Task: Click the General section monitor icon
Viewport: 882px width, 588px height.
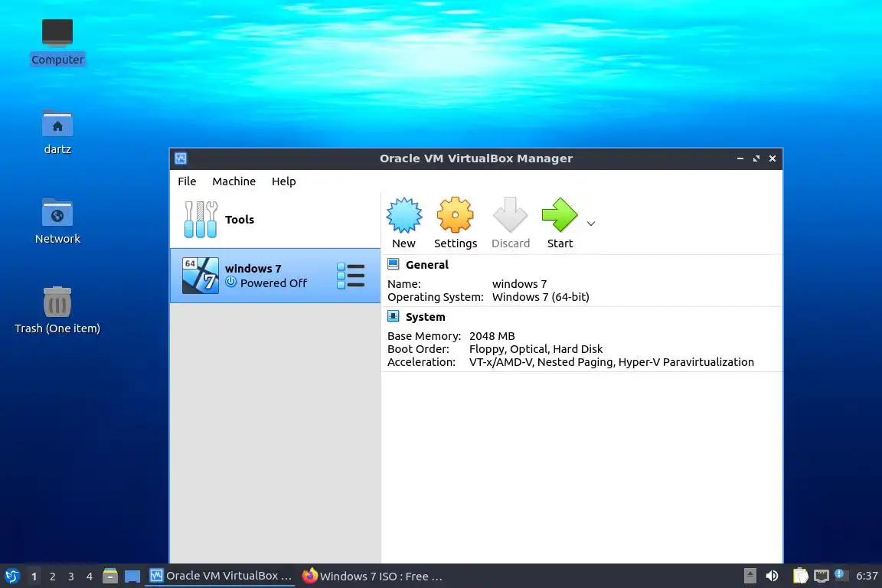Action: [394, 264]
